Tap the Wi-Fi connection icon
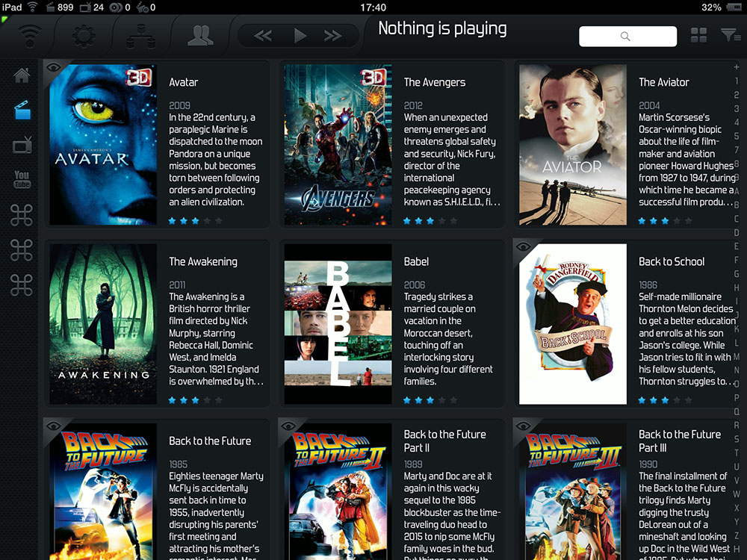Image resolution: width=747 pixels, height=560 pixels. tap(30, 35)
